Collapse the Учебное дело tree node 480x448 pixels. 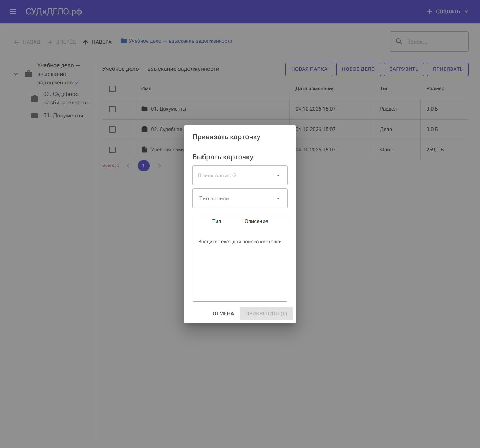coord(16,74)
